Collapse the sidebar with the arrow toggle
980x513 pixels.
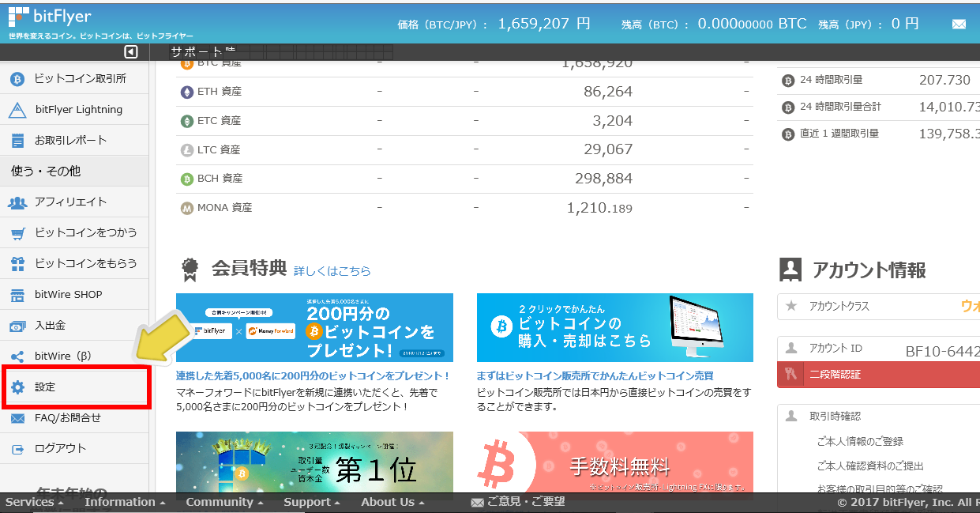131,52
